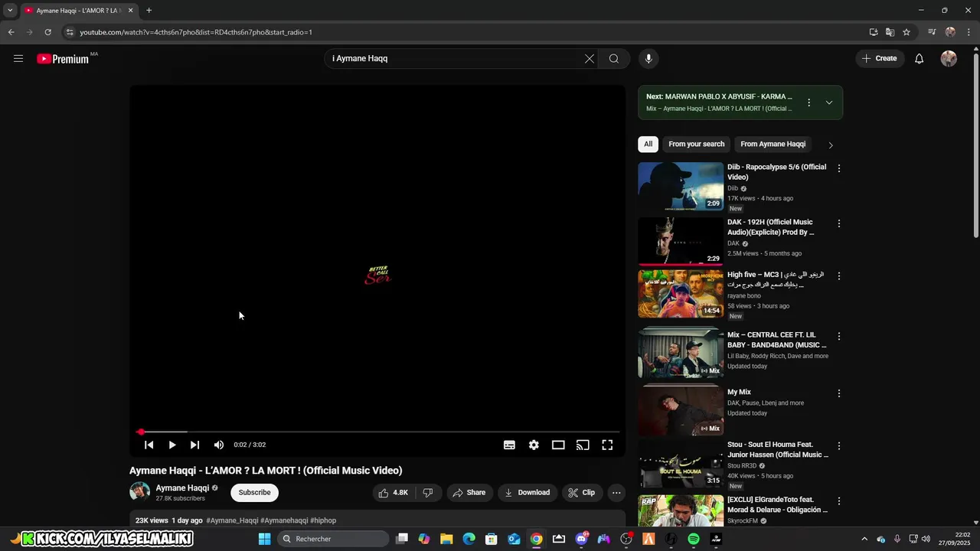980x551 pixels.
Task: Dislike the video
Action: [428, 493]
